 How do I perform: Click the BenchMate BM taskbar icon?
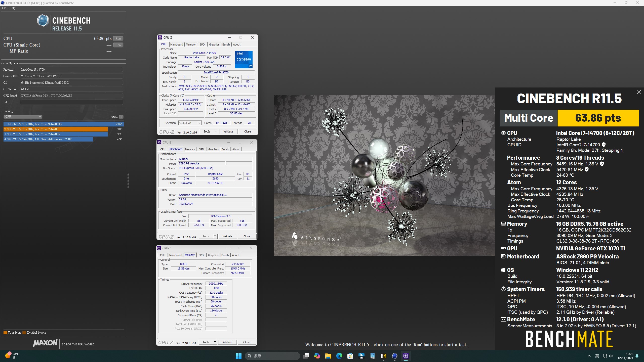[x=383, y=356]
